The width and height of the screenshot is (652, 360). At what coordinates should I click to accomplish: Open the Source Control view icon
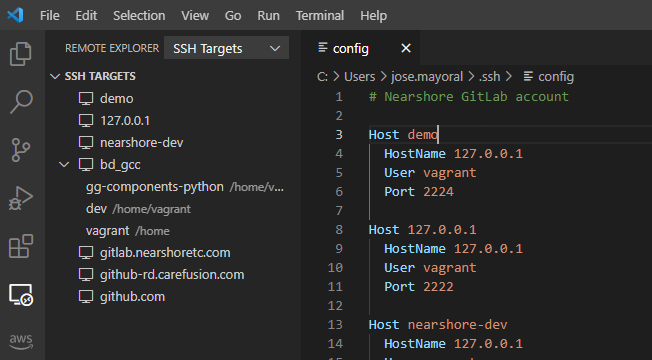click(x=20, y=150)
